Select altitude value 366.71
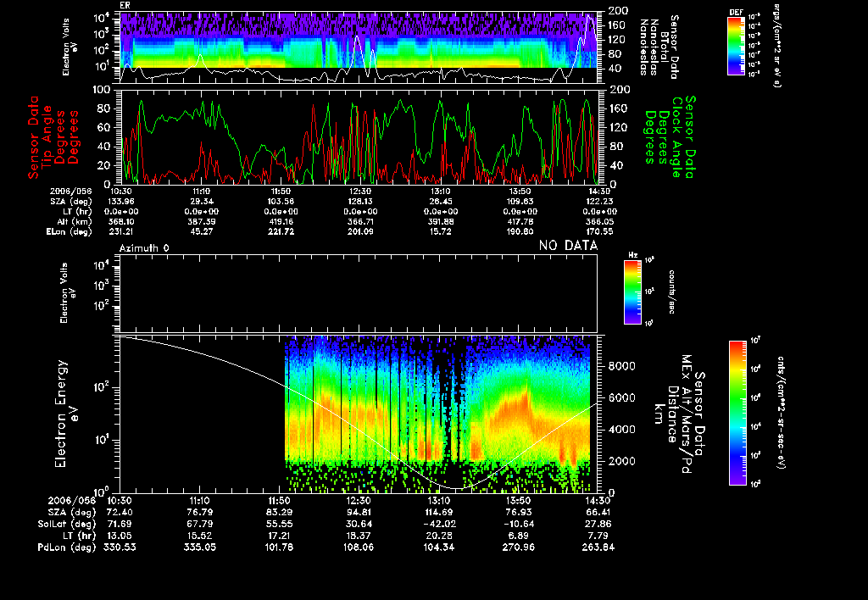Image resolution: width=868 pixels, height=600 pixels. coord(360,221)
